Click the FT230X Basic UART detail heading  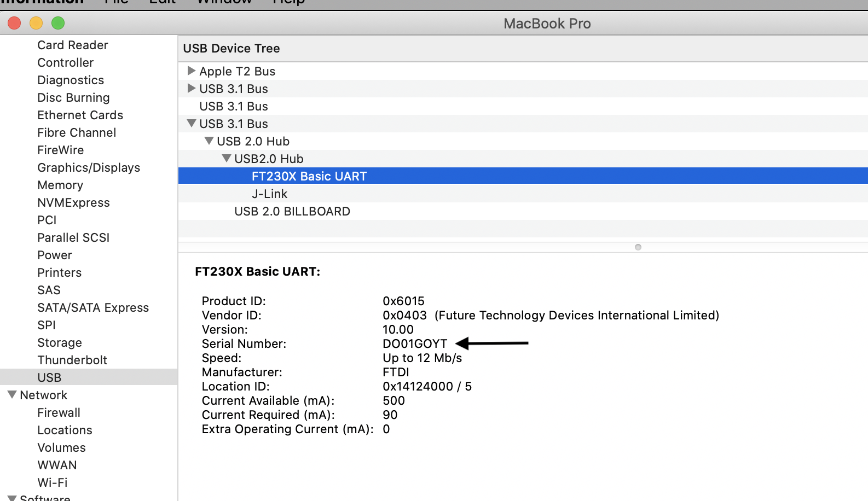tap(258, 271)
